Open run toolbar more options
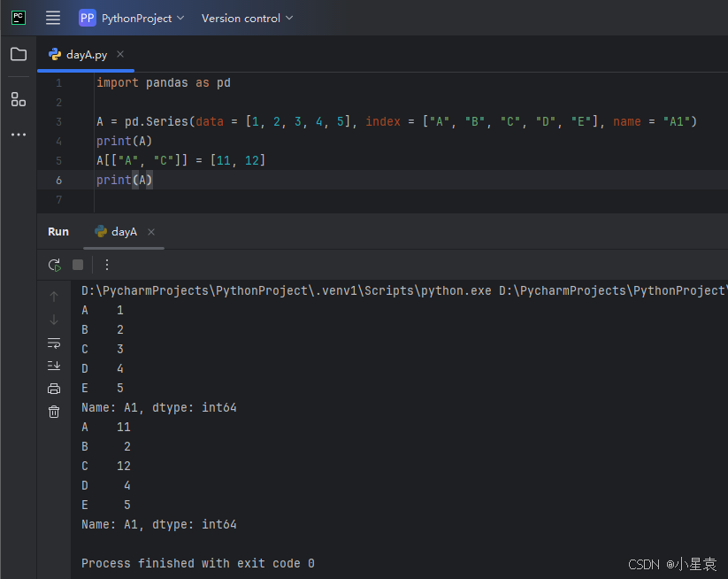Image resolution: width=728 pixels, height=579 pixels. (x=107, y=265)
